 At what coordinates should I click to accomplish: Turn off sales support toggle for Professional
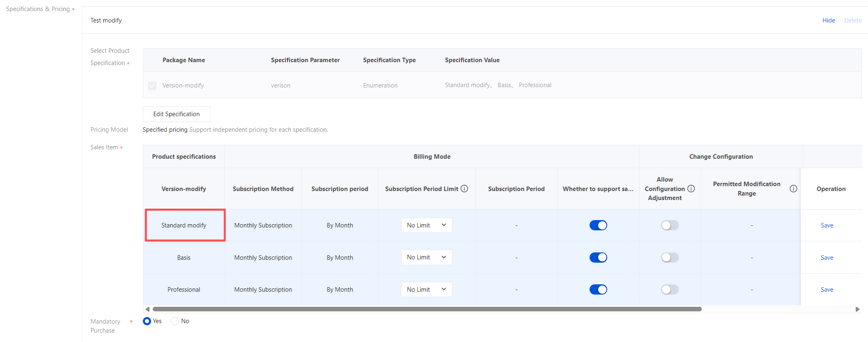(598, 290)
